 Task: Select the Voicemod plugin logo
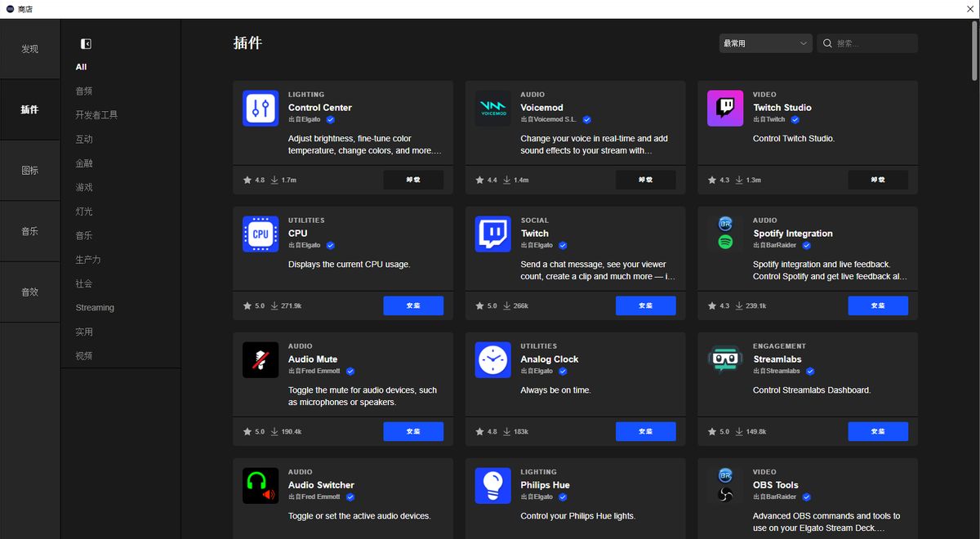493,108
